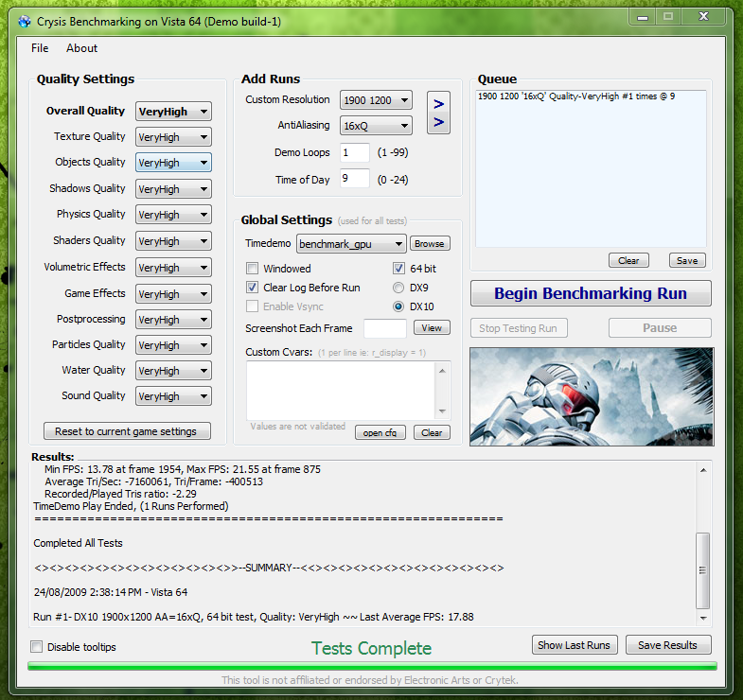Click the Demo Loops input field
The image size is (743, 700).
[354, 152]
